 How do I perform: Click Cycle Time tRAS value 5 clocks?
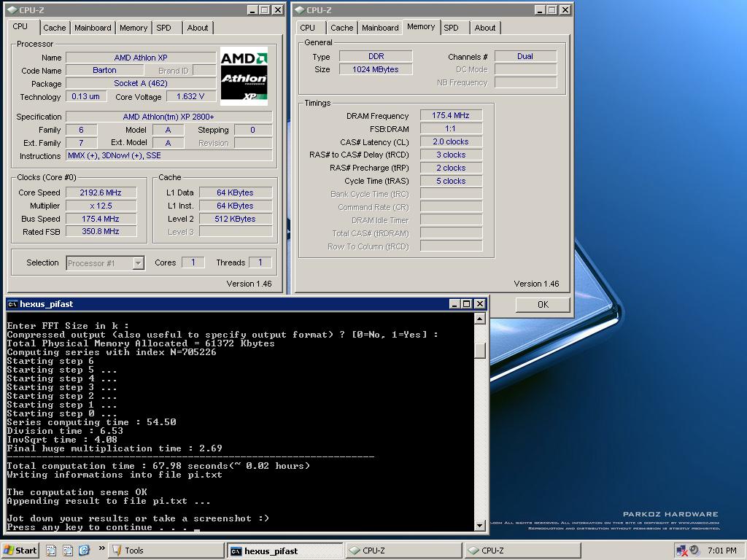(x=451, y=181)
